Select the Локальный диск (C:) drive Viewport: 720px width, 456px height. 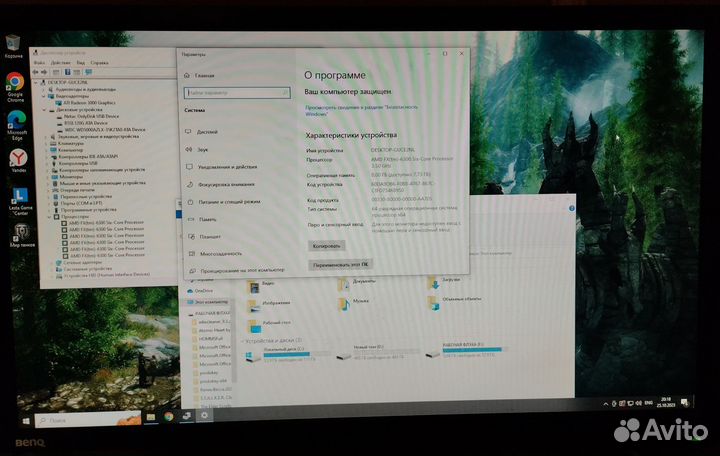pos(287,355)
